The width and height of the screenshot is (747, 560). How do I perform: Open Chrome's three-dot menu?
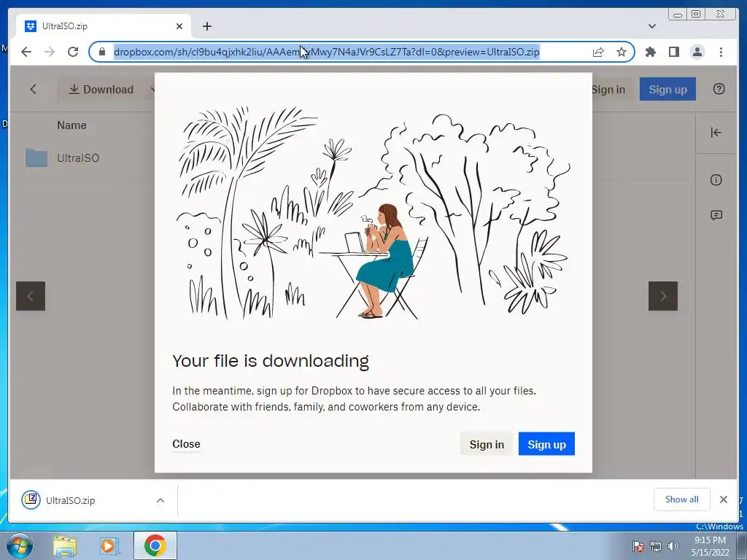(x=721, y=52)
